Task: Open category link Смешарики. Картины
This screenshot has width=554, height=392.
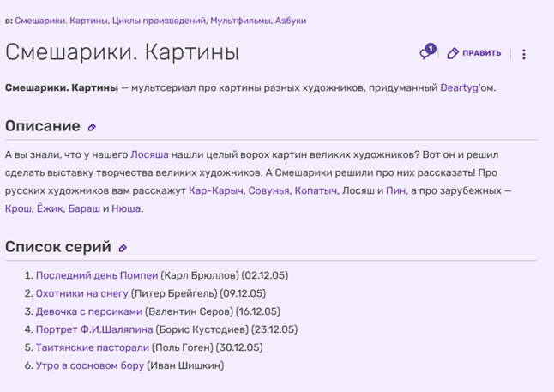Action: pyautogui.click(x=61, y=21)
